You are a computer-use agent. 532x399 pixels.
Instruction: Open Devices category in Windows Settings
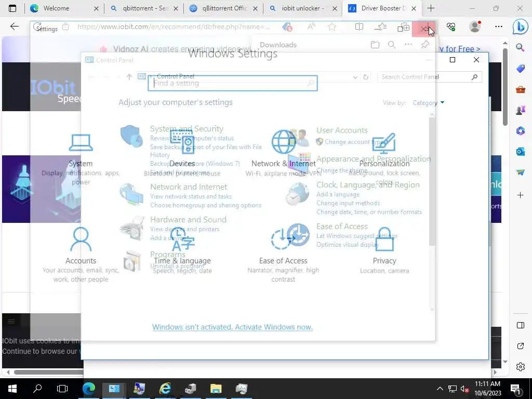point(182,154)
